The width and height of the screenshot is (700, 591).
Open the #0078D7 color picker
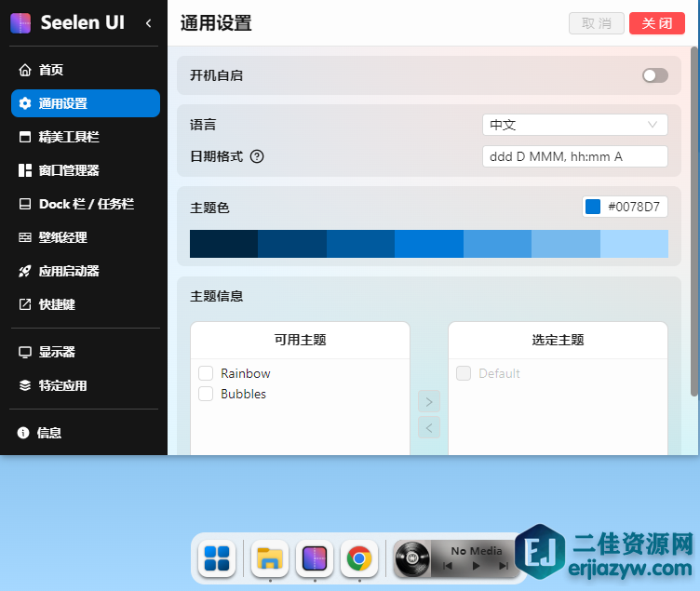tap(625, 207)
